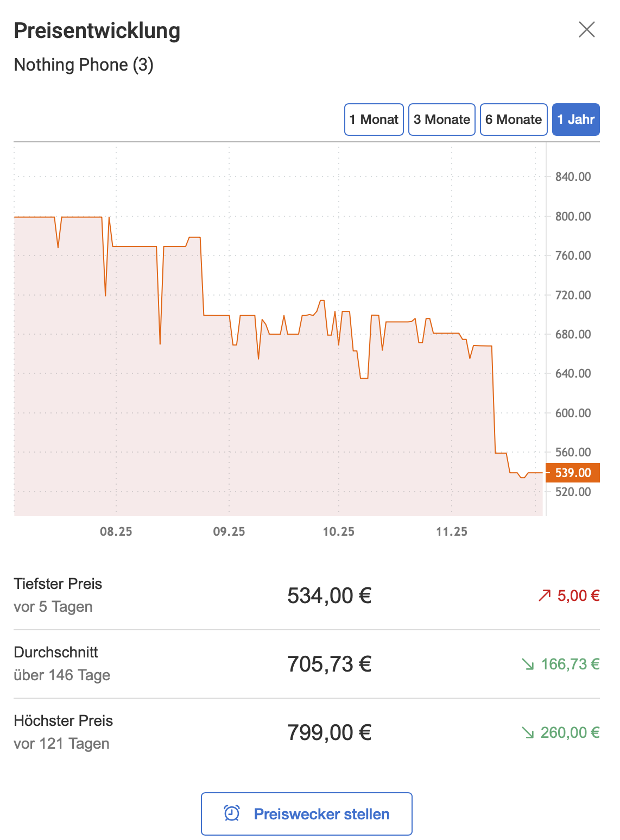Click the red up-arrow beside 5,00 €
Viewport: 620px width, 840px height.
pos(545,596)
